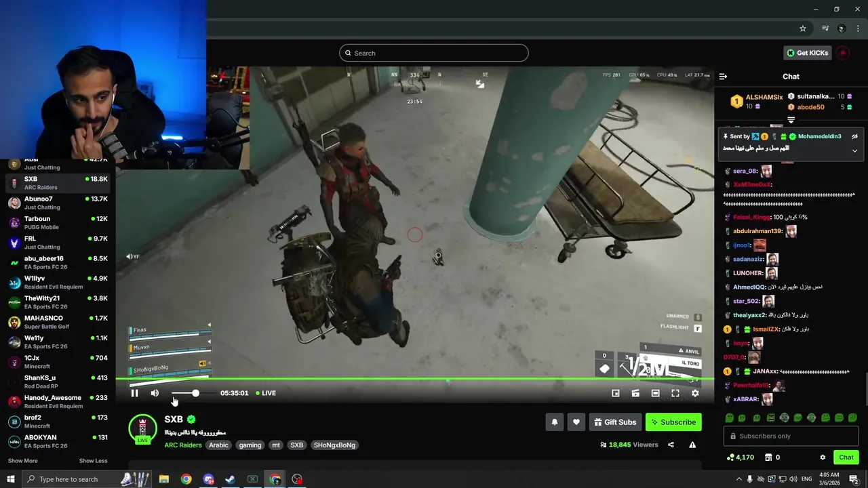Image resolution: width=868 pixels, height=488 pixels.
Task: Open picture-in-picture mini player icon
Action: pos(616,393)
